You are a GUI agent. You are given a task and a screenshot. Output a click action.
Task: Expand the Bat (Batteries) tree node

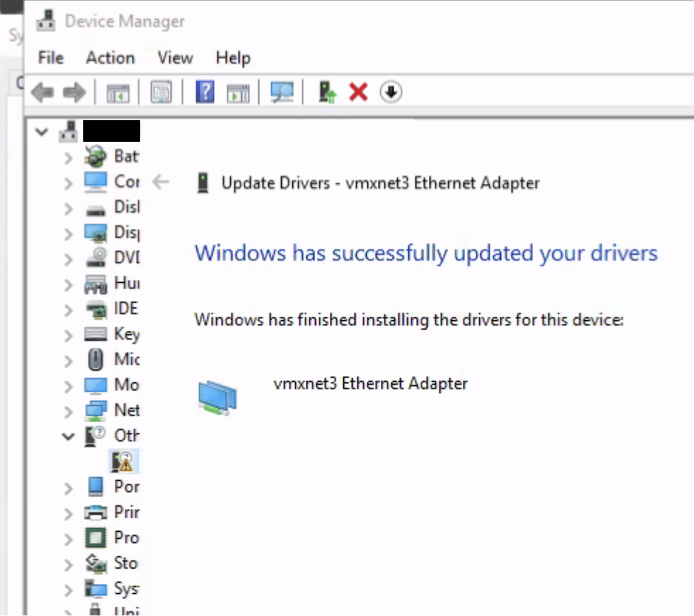(68, 157)
